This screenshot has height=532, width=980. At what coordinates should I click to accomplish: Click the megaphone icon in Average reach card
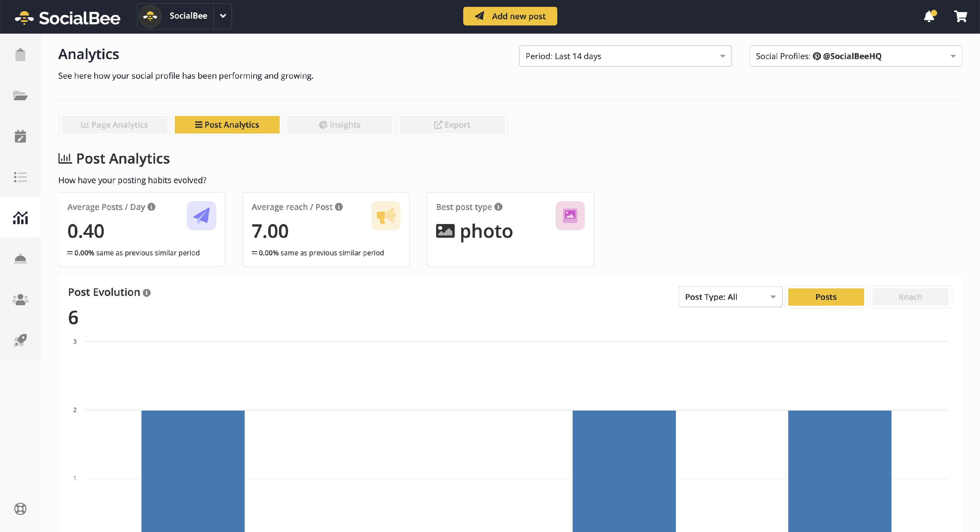pyautogui.click(x=385, y=216)
